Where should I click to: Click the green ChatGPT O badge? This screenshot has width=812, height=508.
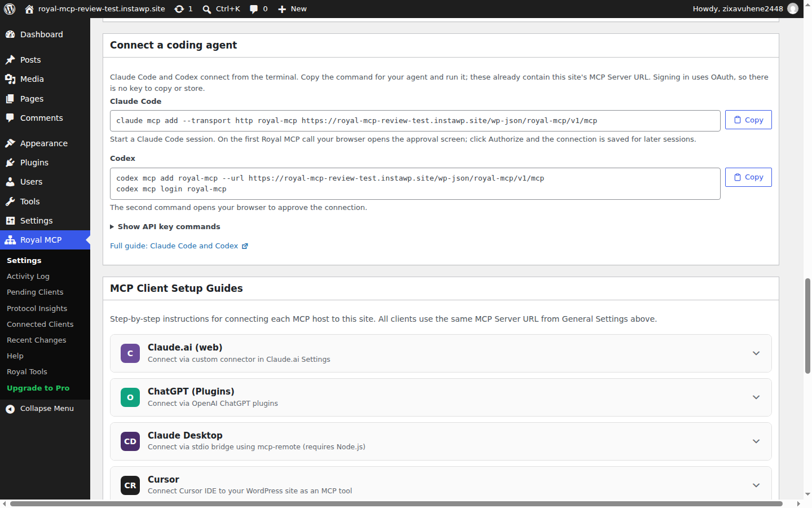coord(130,397)
